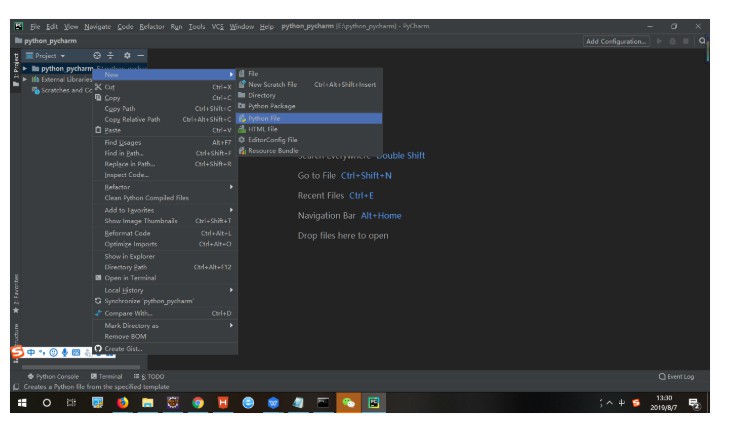
Task: Click the Windows Start button
Action: [x=22, y=403]
